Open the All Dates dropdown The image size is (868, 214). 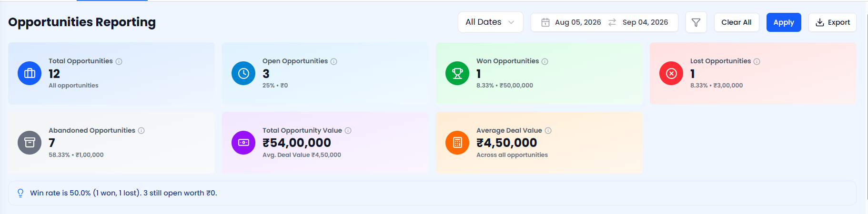[x=490, y=22]
